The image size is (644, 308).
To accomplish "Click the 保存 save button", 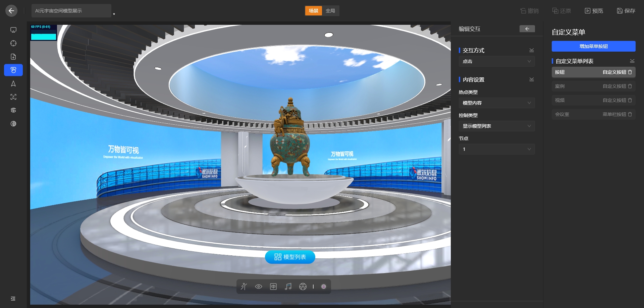I will coord(626,11).
